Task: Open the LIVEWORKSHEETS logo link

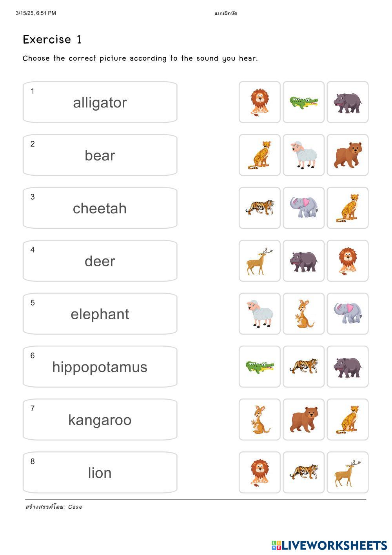Action: pos(329,545)
